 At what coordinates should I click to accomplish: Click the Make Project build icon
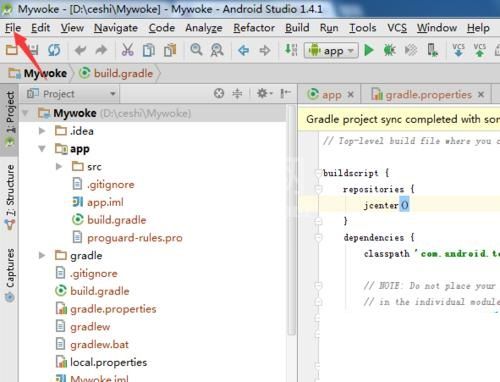click(291, 50)
